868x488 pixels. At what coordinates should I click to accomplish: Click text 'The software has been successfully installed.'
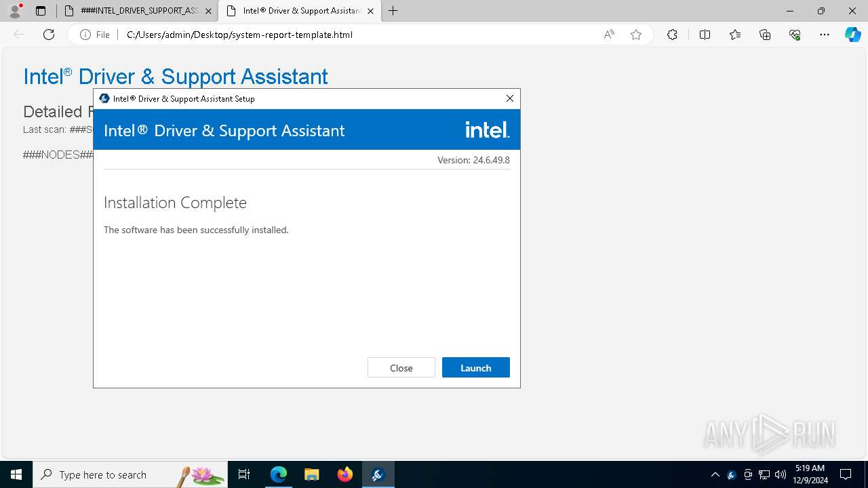(196, 230)
